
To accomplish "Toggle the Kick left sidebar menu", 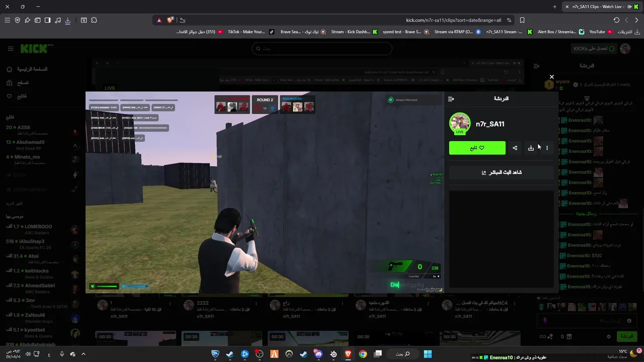I will click(x=11, y=49).
